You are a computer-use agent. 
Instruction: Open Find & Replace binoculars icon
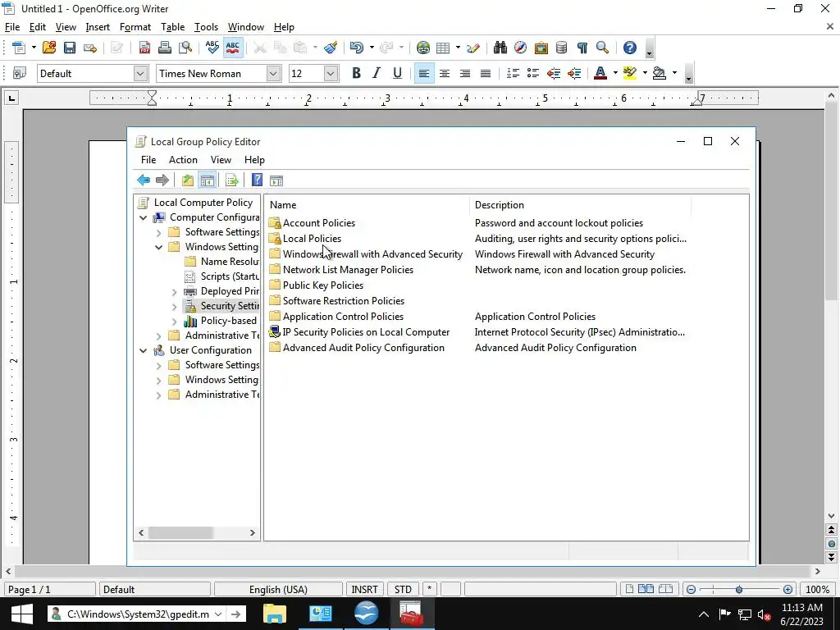pyautogui.click(x=500, y=48)
